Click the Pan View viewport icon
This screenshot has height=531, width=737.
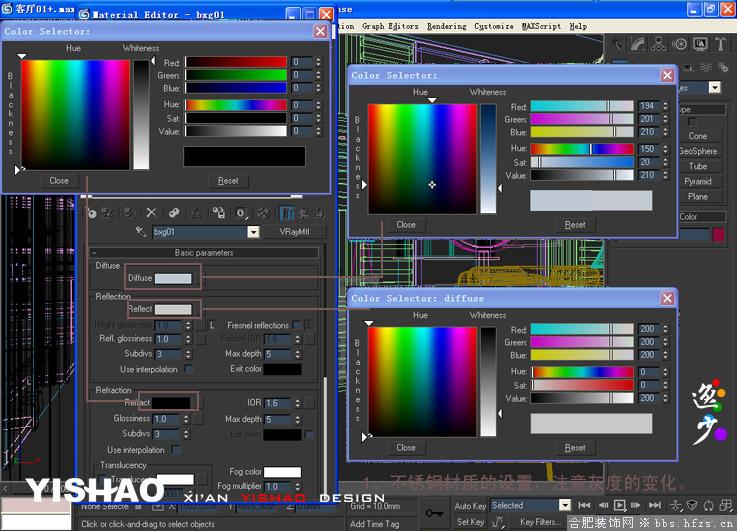(675, 505)
